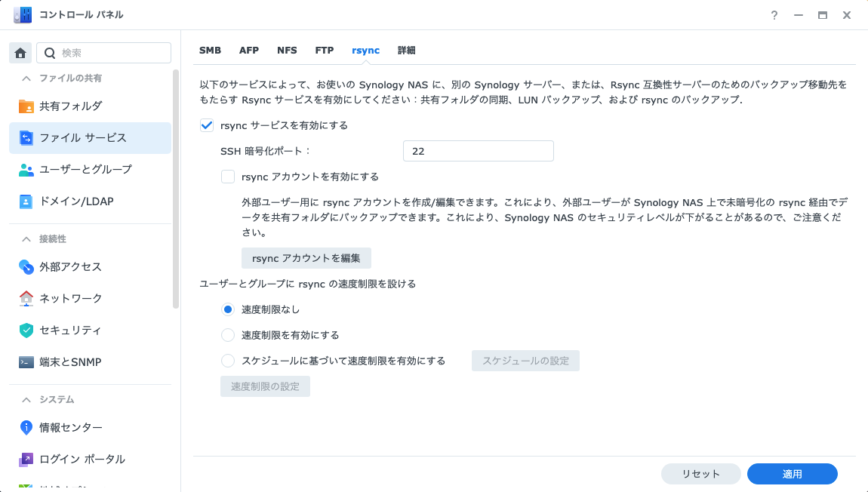Click the Security (セキュリティ) shield icon
The image size is (868, 492).
[x=26, y=331]
